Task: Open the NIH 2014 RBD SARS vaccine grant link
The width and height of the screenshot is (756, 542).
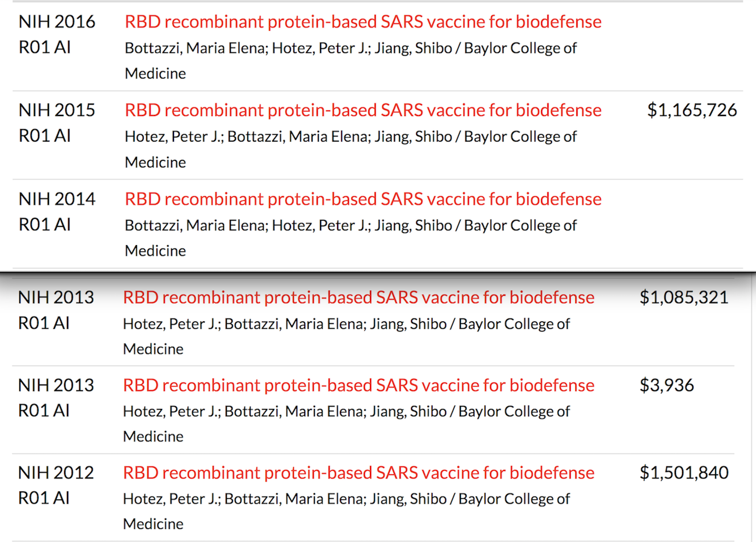Action: point(363,199)
